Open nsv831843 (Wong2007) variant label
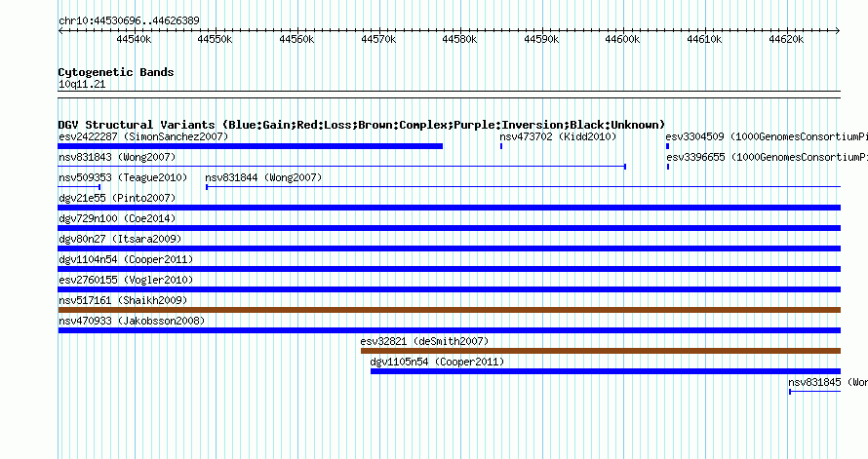Screen dimensions: 868x459 (x=117, y=157)
